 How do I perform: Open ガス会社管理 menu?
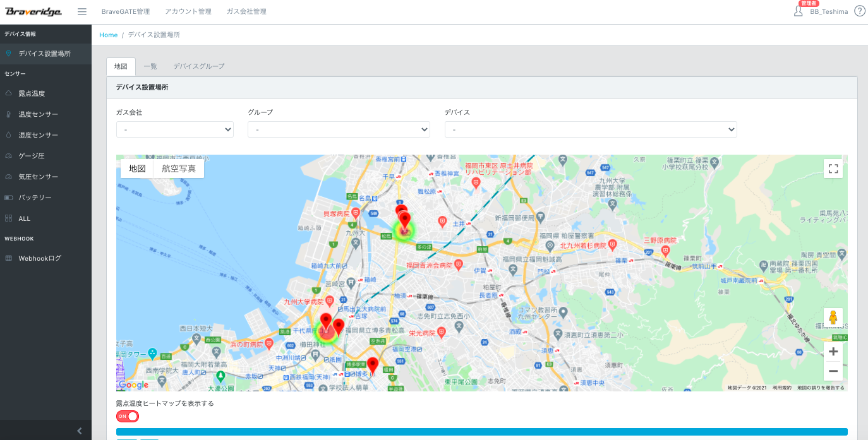pos(246,11)
